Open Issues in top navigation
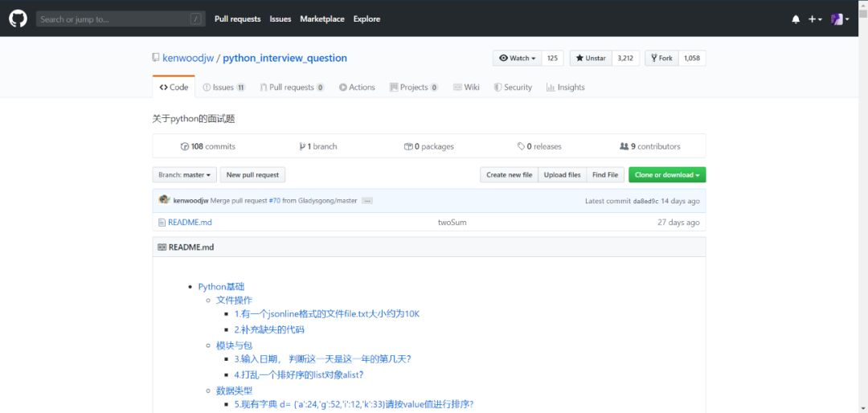The width and height of the screenshot is (868, 413). [280, 18]
